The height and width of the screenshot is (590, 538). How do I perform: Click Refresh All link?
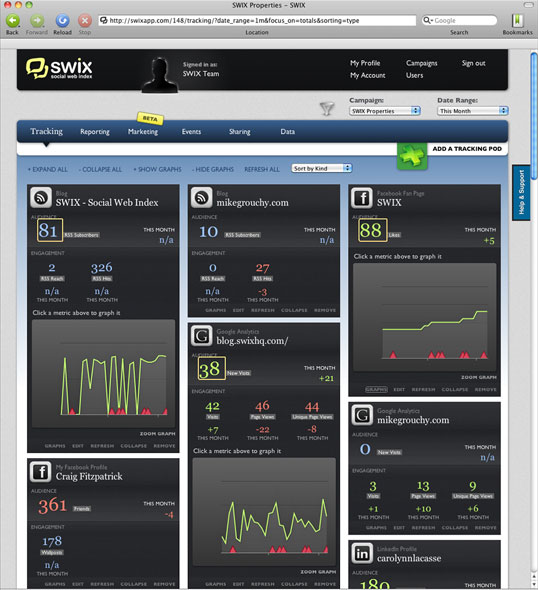262,169
